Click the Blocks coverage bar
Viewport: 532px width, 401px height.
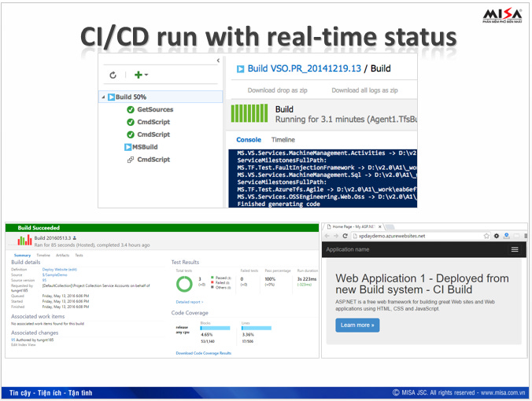click(215, 328)
